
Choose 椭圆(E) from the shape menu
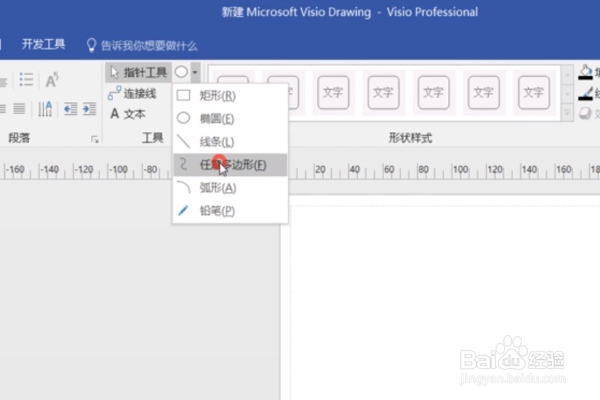[x=230, y=119]
